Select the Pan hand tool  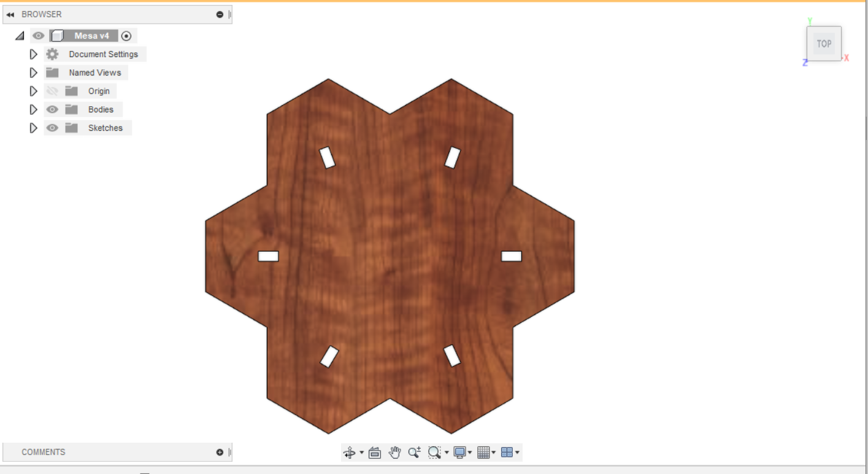[x=395, y=453]
